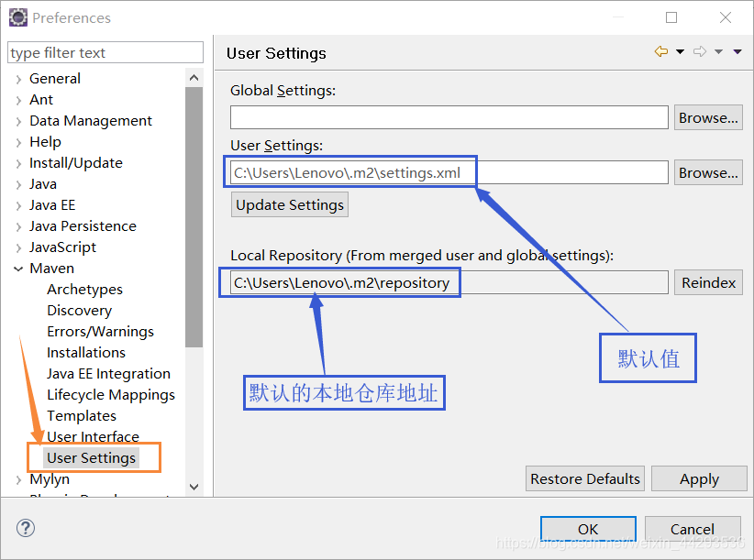Expand the Java Persistence node
This screenshot has width=754, height=560.
pos(18,227)
